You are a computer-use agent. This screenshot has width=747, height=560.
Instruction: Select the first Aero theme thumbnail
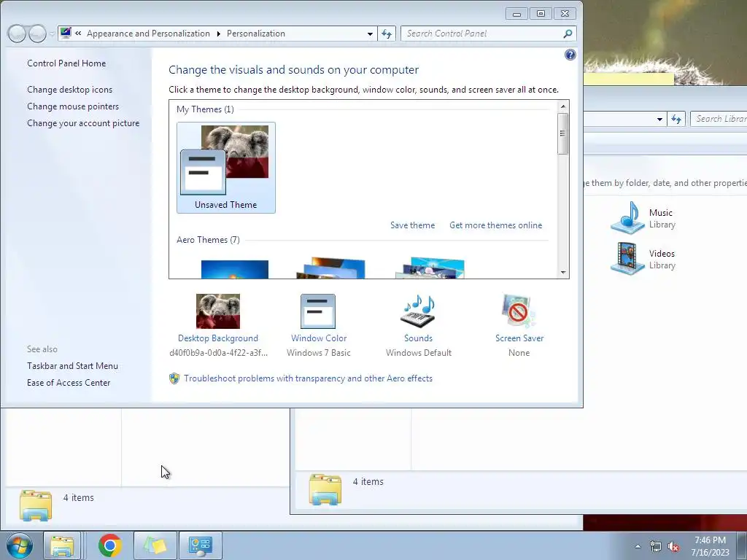click(x=234, y=269)
